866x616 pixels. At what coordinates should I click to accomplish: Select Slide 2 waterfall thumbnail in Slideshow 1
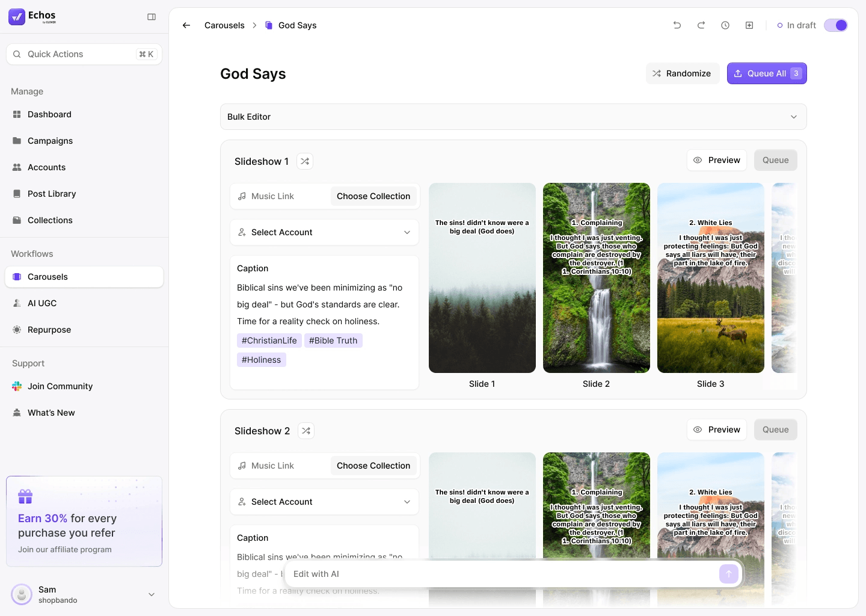(597, 278)
